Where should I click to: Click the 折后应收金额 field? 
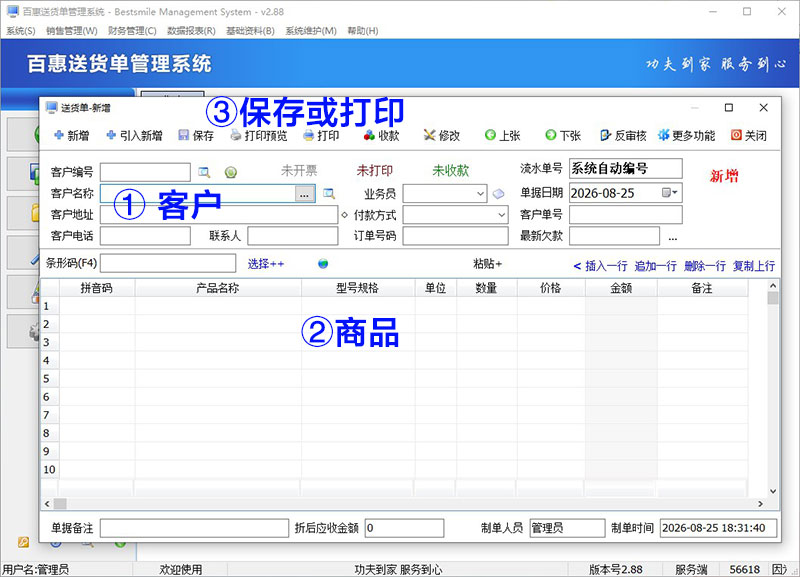(x=405, y=528)
